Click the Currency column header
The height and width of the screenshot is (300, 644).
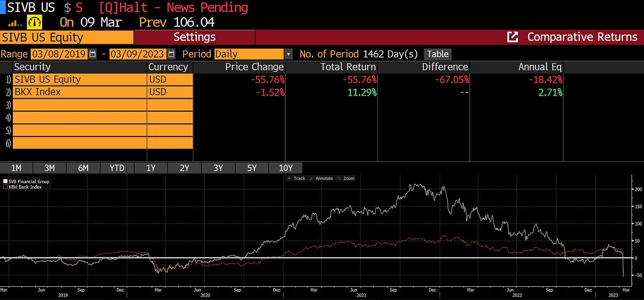click(170, 67)
